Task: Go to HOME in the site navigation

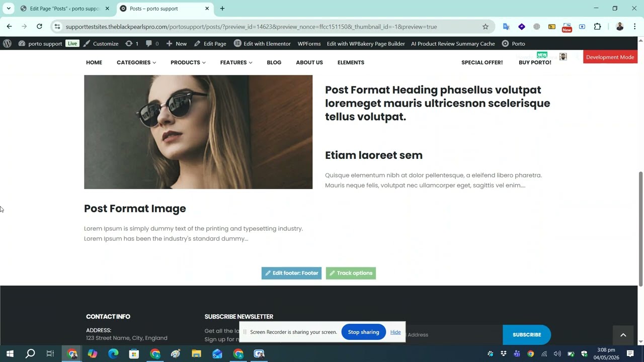Action: click(94, 62)
